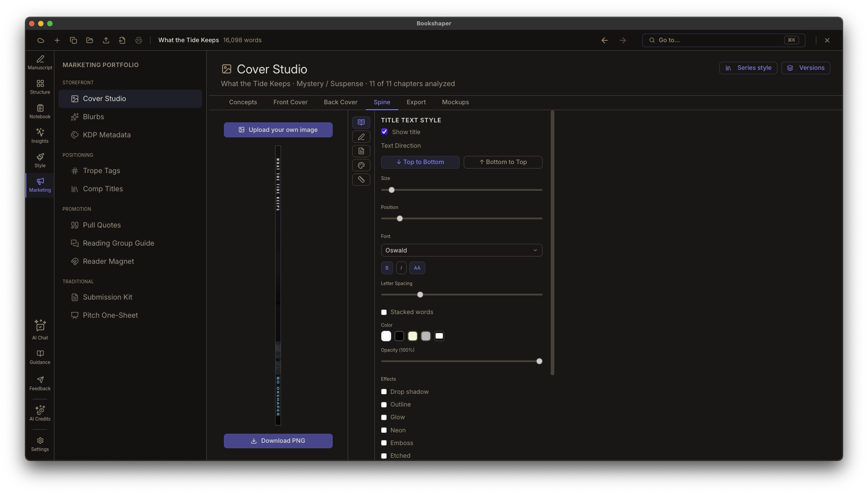The height and width of the screenshot is (494, 868).
Task: Open the Insights sidebar section
Action: coord(40,136)
